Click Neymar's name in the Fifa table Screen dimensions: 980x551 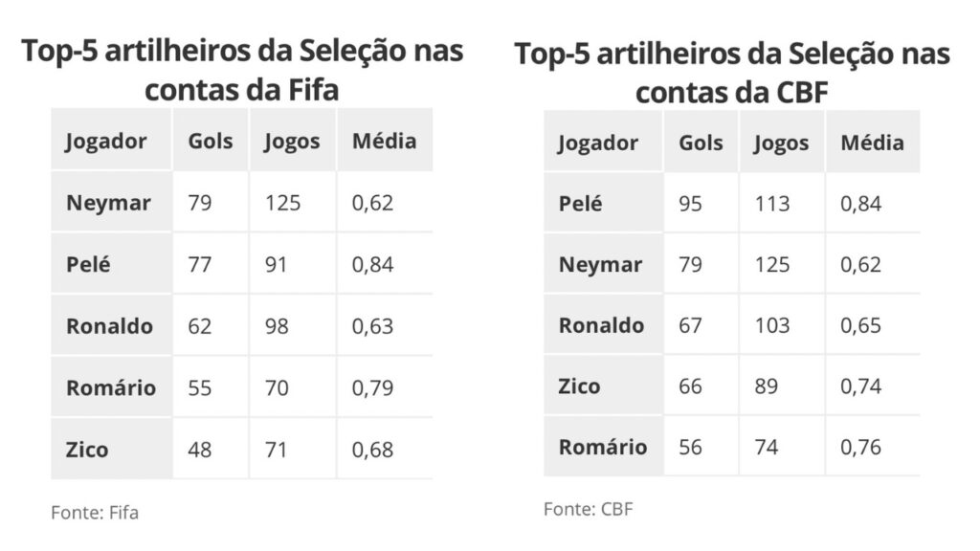[x=108, y=203]
